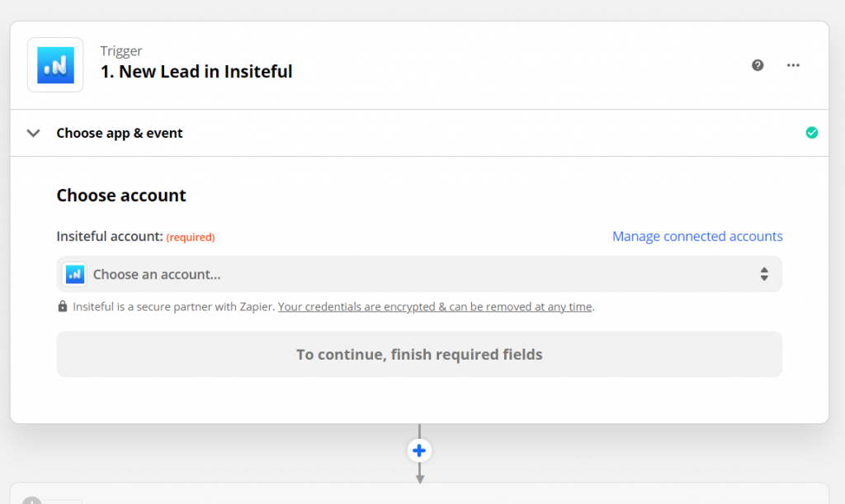Screen dimensions: 845x504
Task: Open the three-dot more options menu
Action: [x=793, y=65]
